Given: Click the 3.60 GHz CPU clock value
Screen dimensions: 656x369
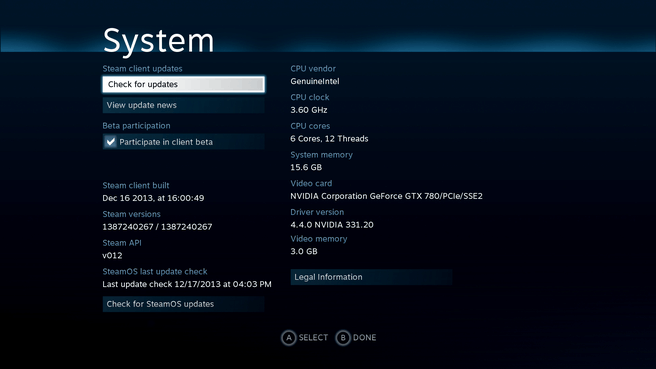Looking at the screenshot, I should pos(309,110).
